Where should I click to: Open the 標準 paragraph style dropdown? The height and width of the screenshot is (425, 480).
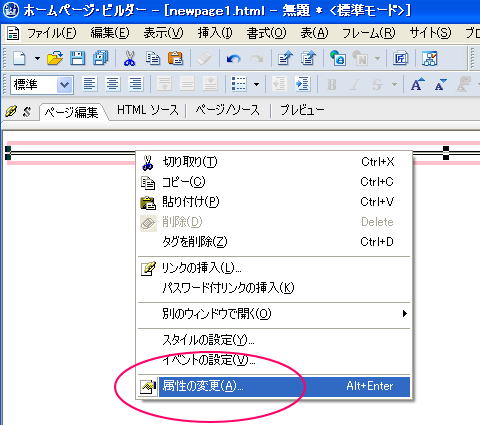click(65, 85)
